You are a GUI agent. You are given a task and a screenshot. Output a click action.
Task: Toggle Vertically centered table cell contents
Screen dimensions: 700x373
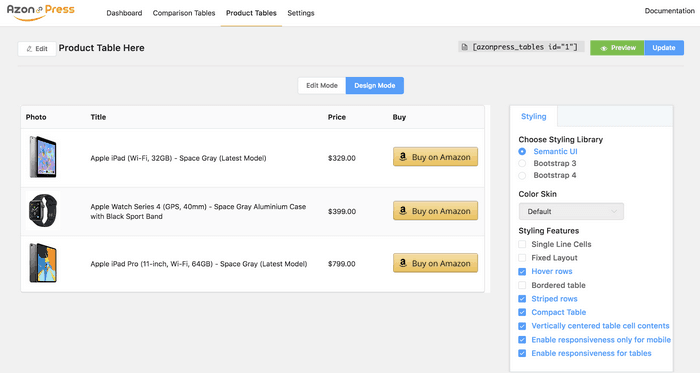click(x=522, y=326)
